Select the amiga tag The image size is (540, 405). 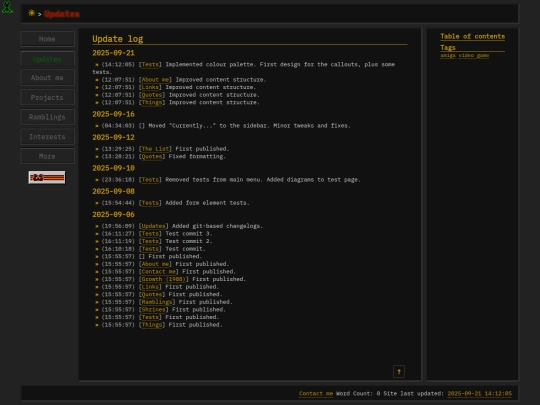(x=448, y=55)
